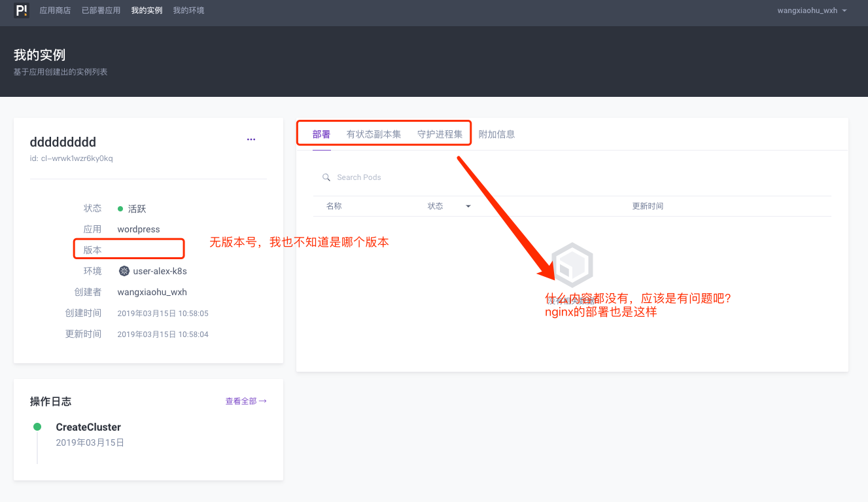Open 我的环境 from the top menu
868x502 pixels.
[188, 10]
